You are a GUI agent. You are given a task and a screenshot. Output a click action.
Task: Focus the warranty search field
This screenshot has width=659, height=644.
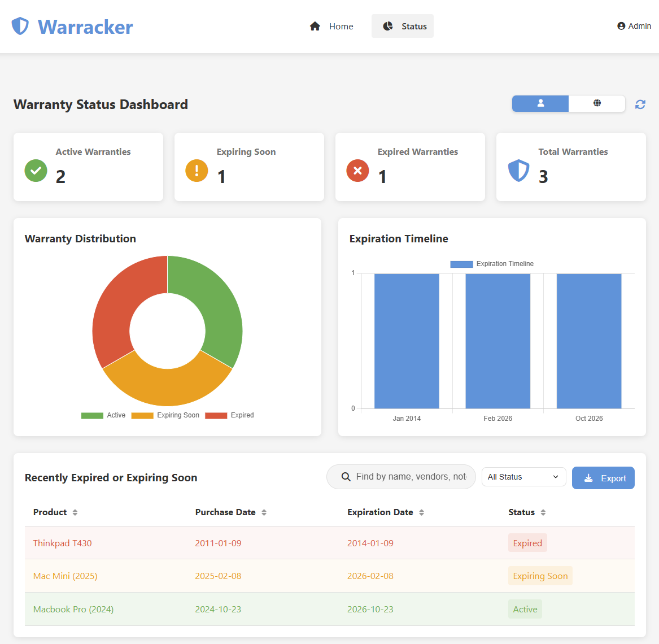tap(401, 477)
